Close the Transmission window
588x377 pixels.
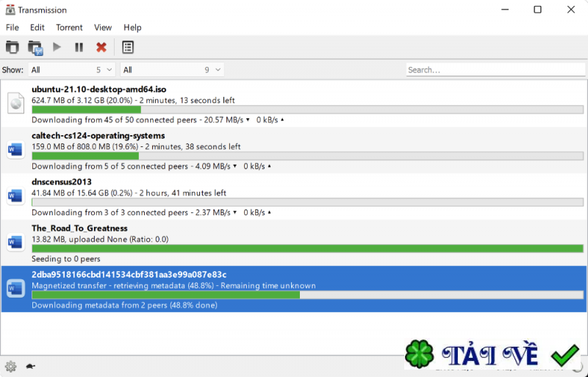(571, 10)
